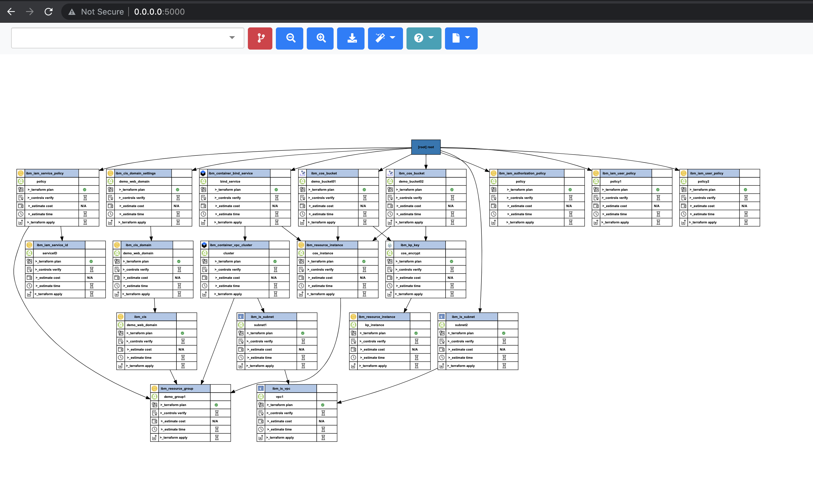Click the ibm_container_bind_service cube icon
This screenshot has width=813, height=504.
203,173
